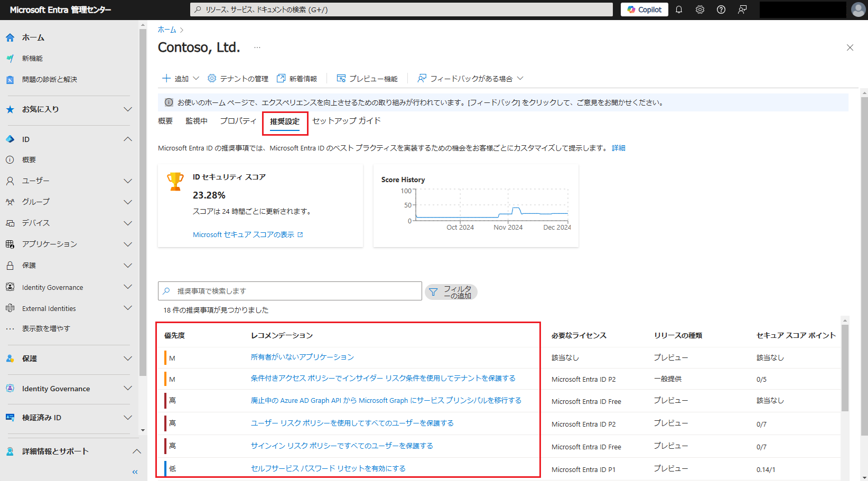Click the Score History chart
This screenshot has width=868, height=481.
pos(491,205)
